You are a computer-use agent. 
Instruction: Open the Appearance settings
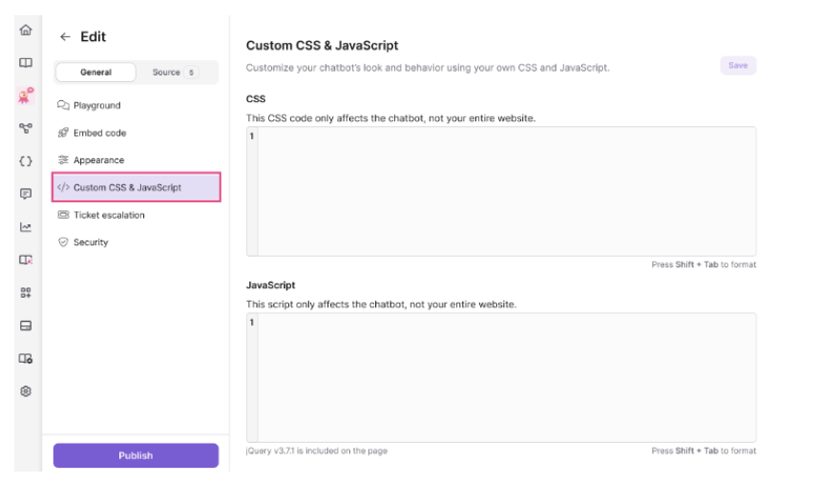pos(98,160)
